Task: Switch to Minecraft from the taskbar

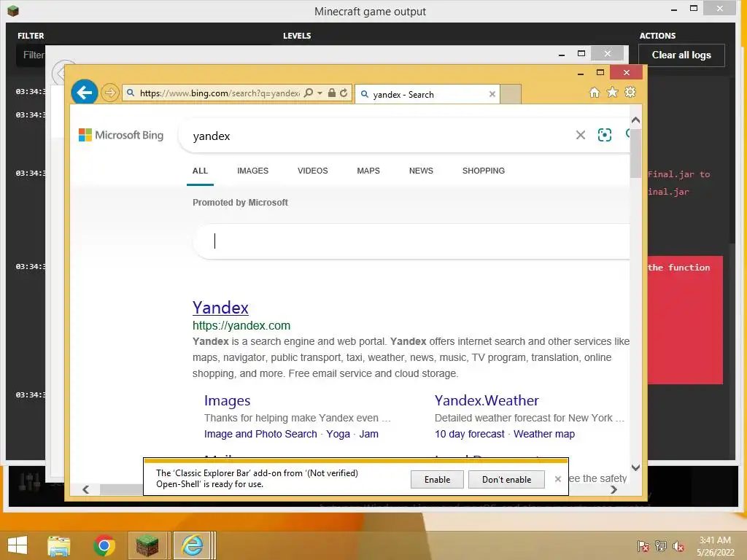Action: click(147, 545)
